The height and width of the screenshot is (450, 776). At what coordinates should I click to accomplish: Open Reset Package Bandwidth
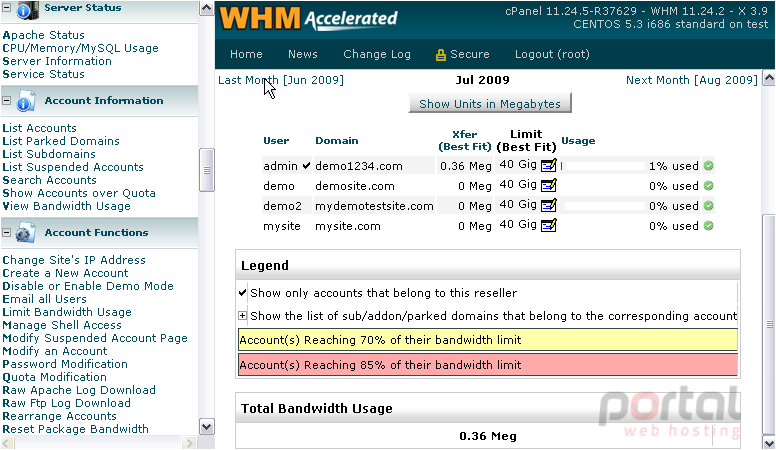(76, 429)
